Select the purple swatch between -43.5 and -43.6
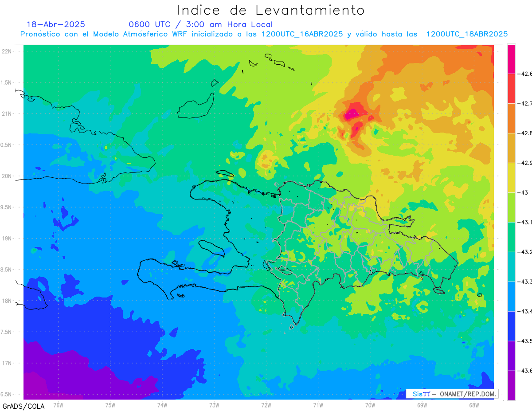The height and width of the screenshot is (411, 532). point(511,356)
